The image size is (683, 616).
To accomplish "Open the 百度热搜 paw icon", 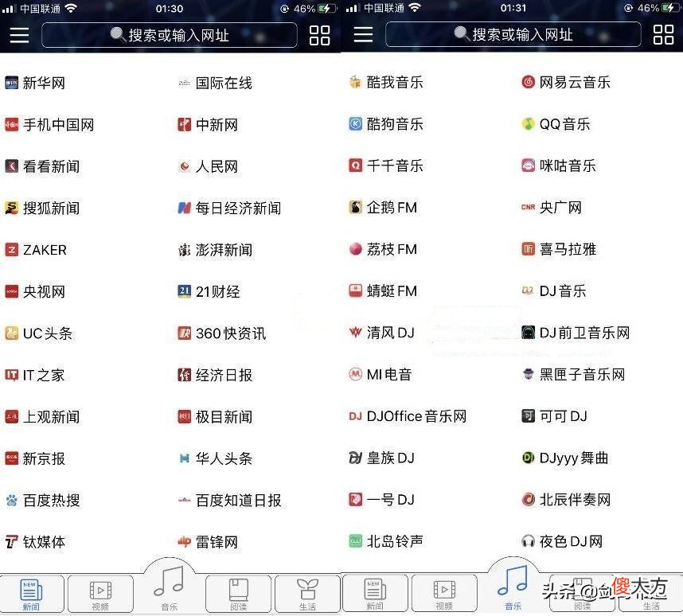I will click(11, 501).
